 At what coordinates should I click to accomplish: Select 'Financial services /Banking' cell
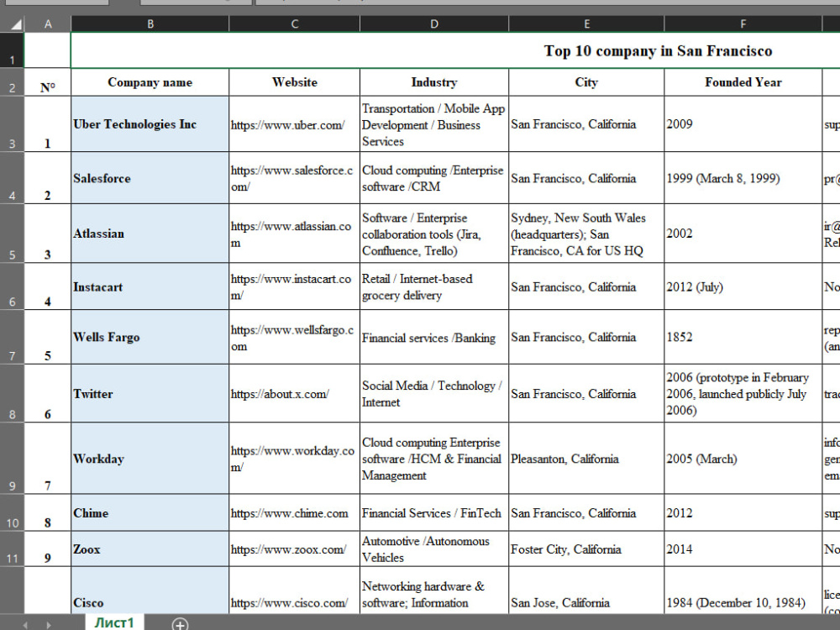click(434, 337)
